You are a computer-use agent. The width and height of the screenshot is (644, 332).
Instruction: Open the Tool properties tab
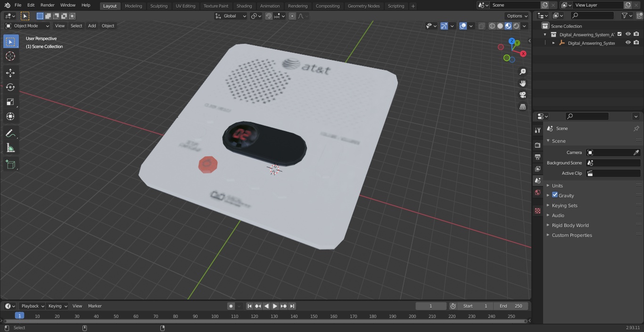537,130
